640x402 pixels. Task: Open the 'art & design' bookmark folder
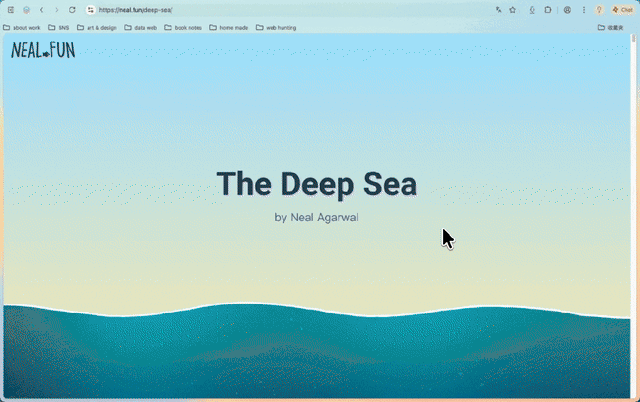pos(97,28)
